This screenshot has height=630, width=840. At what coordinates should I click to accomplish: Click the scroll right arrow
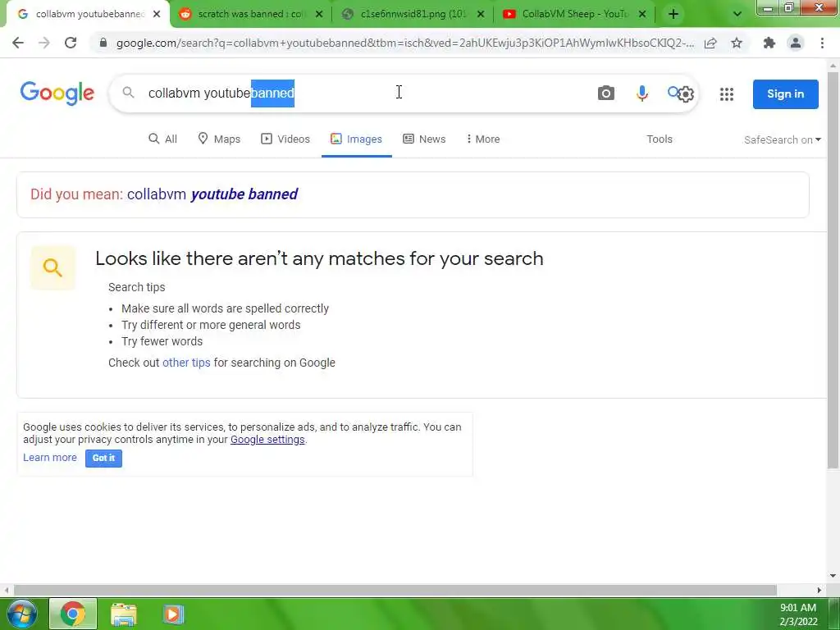point(819,590)
